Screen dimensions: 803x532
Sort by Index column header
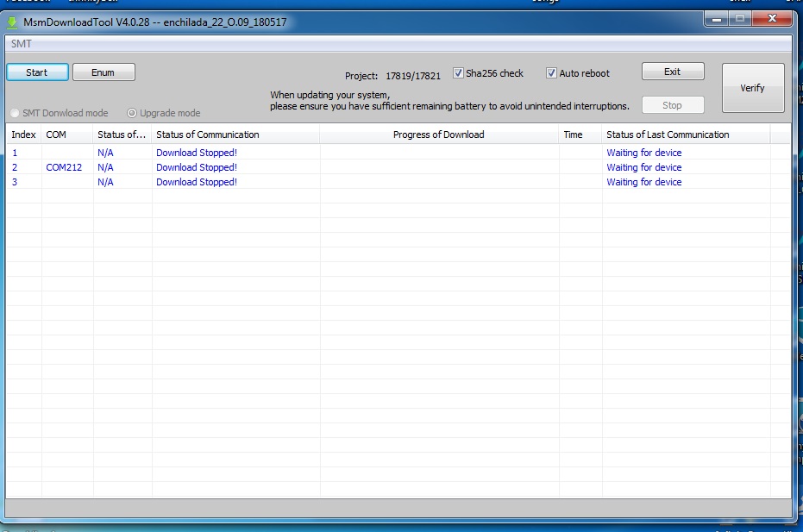pyautogui.click(x=23, y=135)
